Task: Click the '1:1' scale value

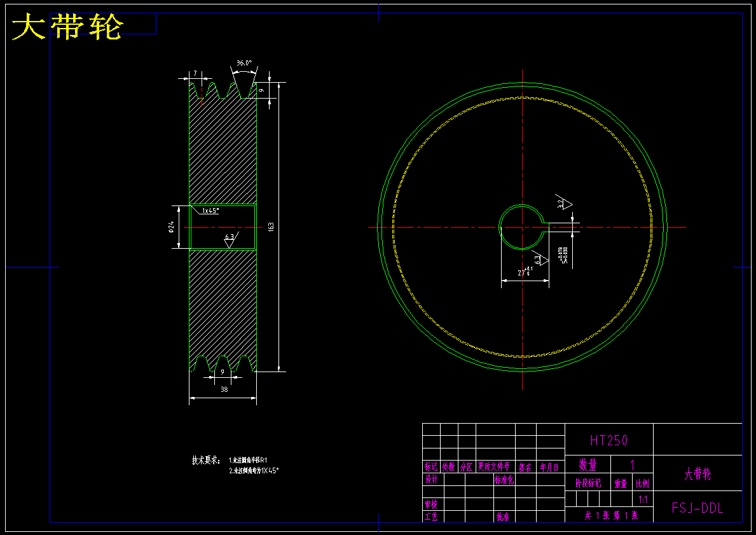Action: tap(643, 499)
